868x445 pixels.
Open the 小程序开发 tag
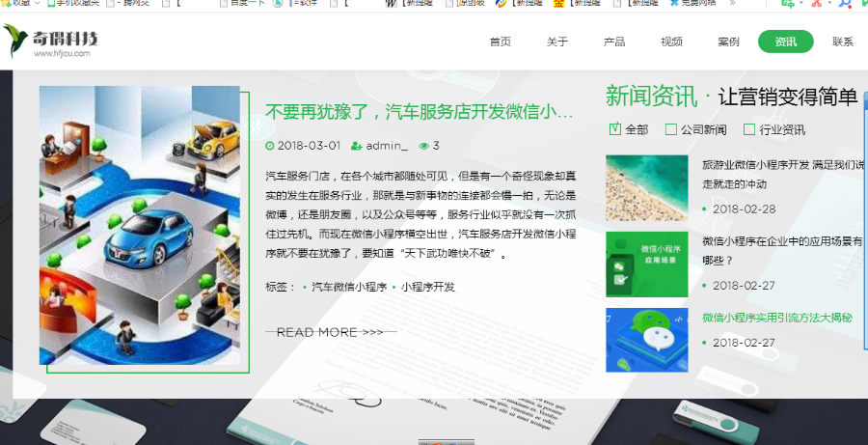click(428, 287)
